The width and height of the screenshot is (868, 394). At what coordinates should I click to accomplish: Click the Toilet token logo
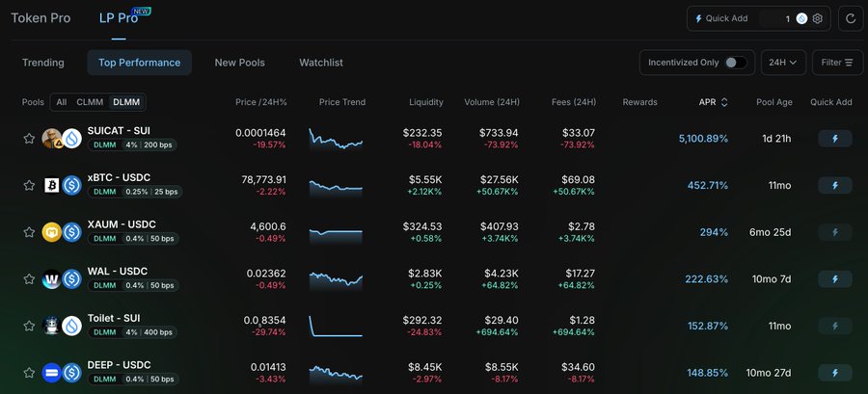[52, 326]
